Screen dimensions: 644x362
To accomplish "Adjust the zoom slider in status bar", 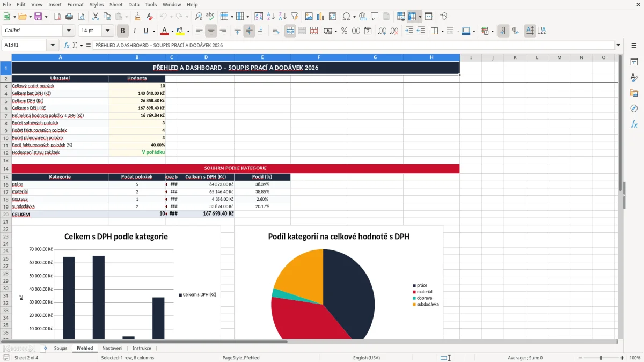I will pos(601,358).
